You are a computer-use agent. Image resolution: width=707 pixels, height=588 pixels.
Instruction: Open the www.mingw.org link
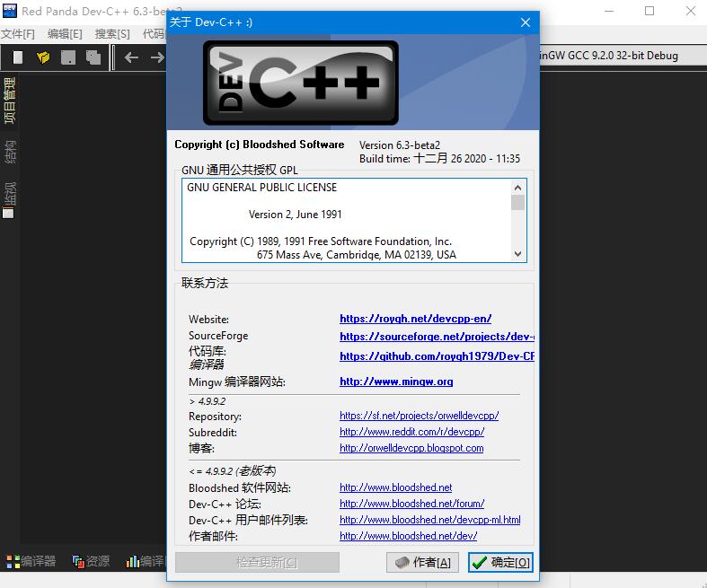click(x=396, y=382)
